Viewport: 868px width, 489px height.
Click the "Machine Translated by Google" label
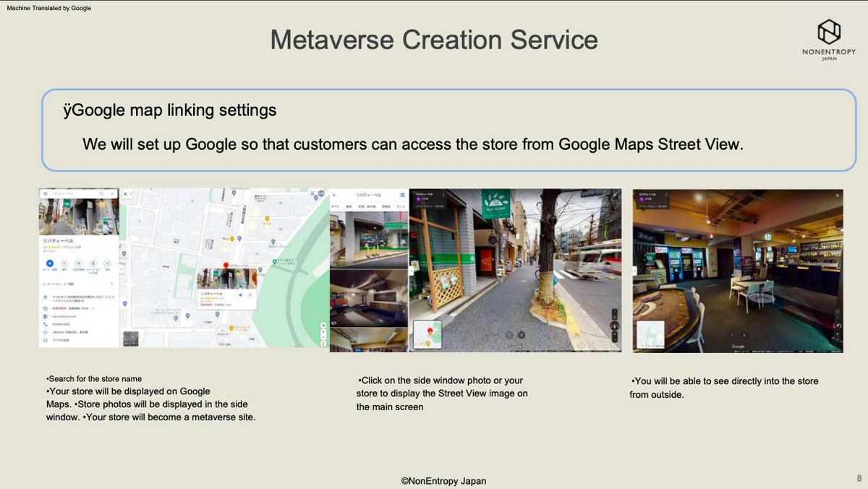(49, 8)
